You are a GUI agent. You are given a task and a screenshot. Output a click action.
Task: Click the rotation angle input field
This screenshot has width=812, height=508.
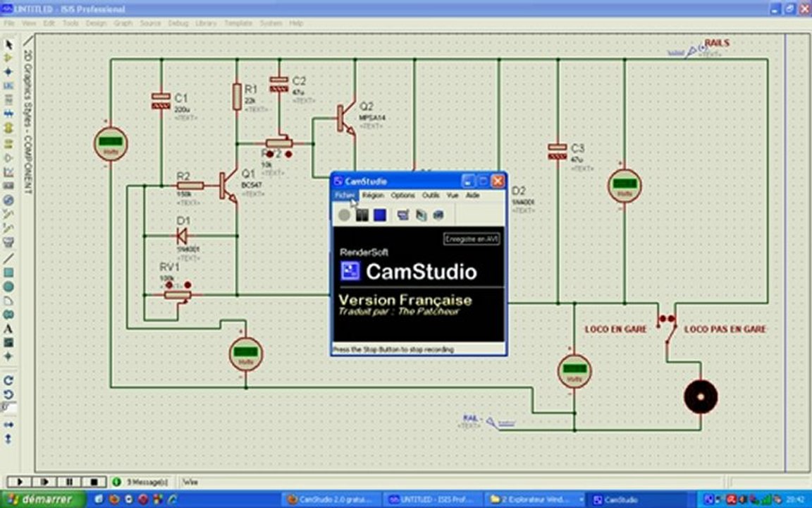click(8, 408)
